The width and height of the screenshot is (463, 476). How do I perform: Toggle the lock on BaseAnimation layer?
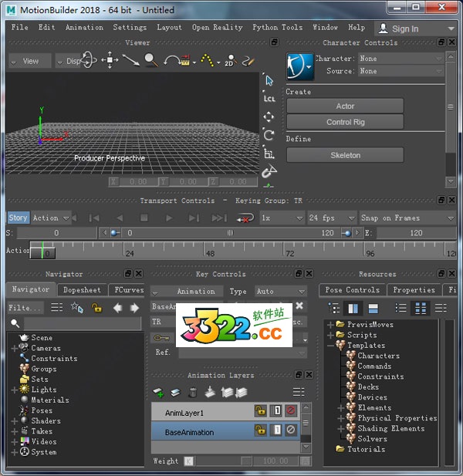coord(261,430)
